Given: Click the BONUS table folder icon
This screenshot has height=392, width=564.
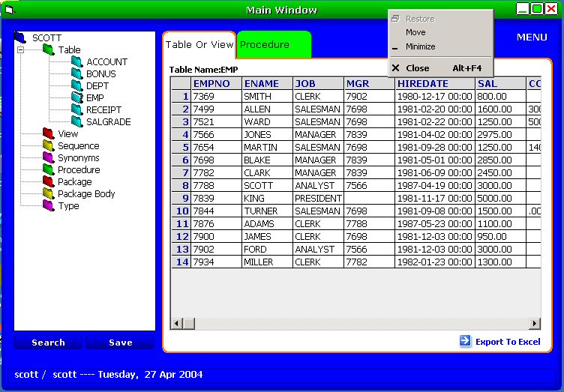Looking at the screenshot, I should point(76,73).
